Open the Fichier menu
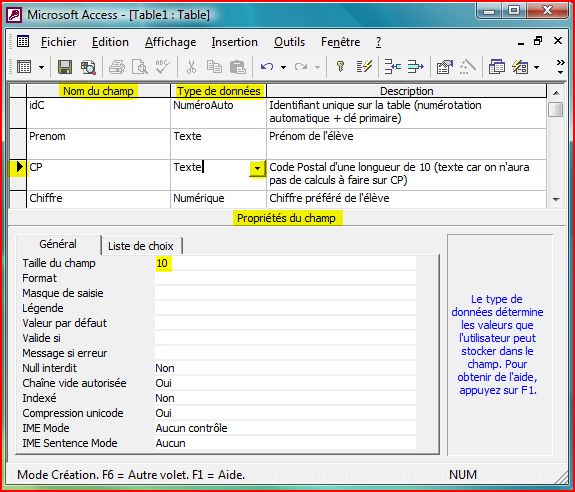The width and height of the screenshot is (575, 492). (x=58, y=42)
